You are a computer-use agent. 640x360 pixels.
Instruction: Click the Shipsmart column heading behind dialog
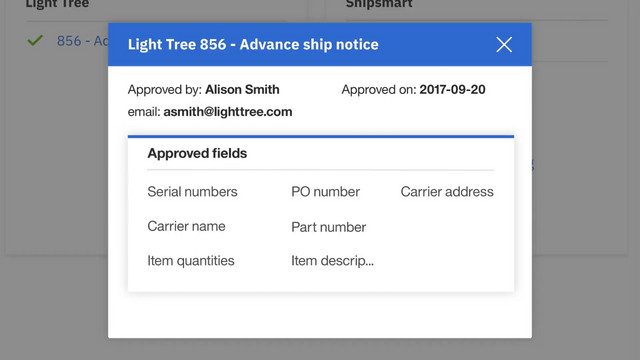coord(379,4)
